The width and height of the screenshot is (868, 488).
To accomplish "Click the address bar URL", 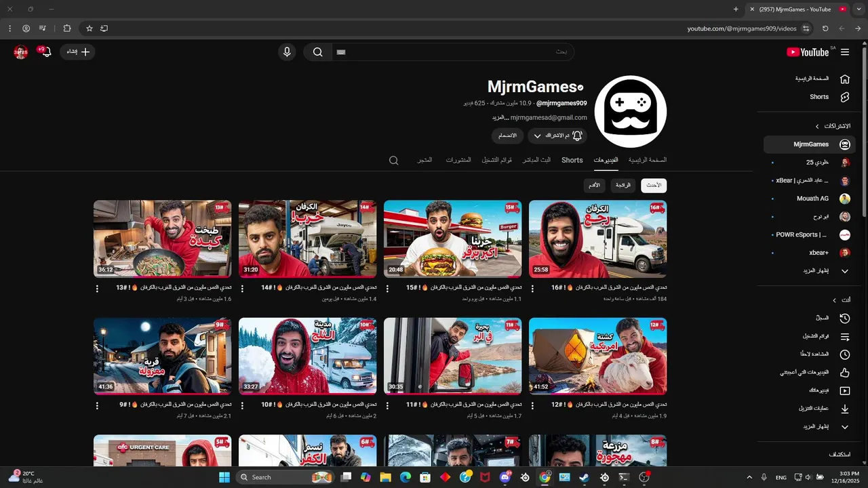I will [741, 28].
